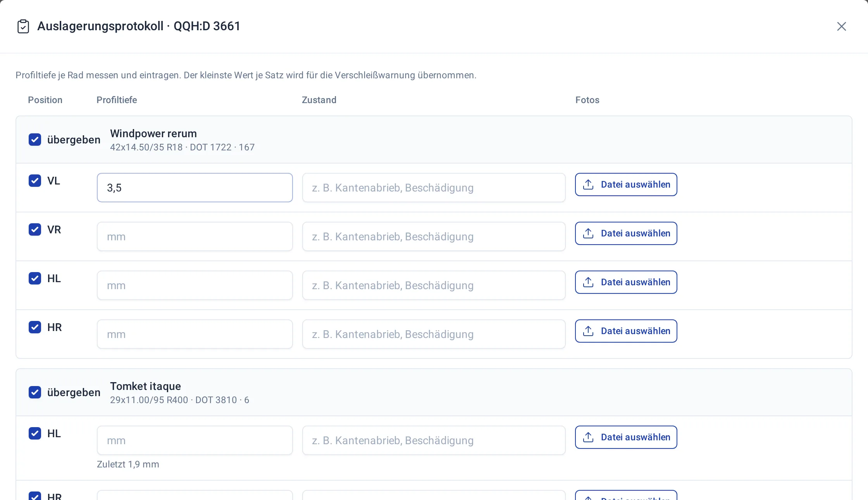Choose photo file for Windpower HR wheel
Image resolution: width=868 pixels, height=500 pixels.
[x=626, y=331]
